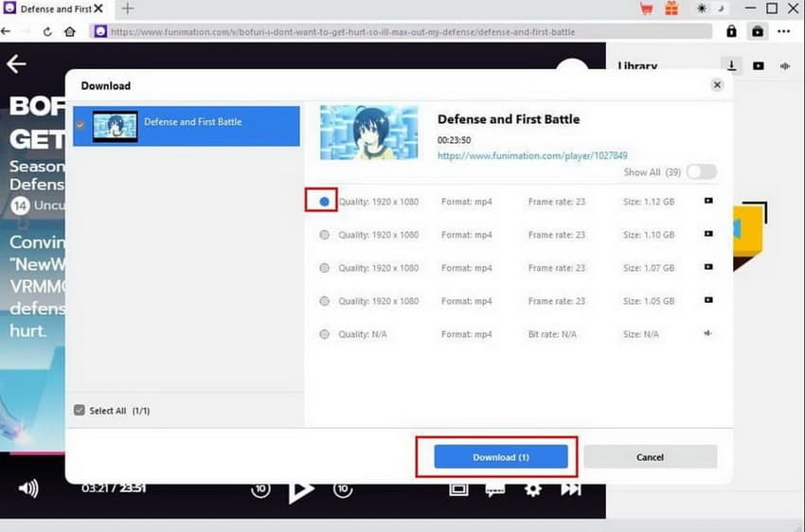Select the 1.05 GB quality radio option
The width and height of the screenshot is (805, 532).
325,301
